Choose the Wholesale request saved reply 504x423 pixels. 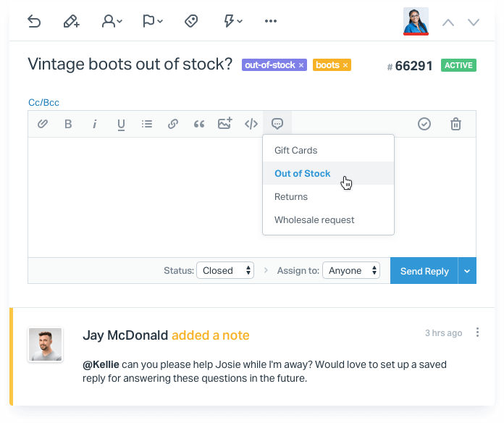click(x=314, y=220)
